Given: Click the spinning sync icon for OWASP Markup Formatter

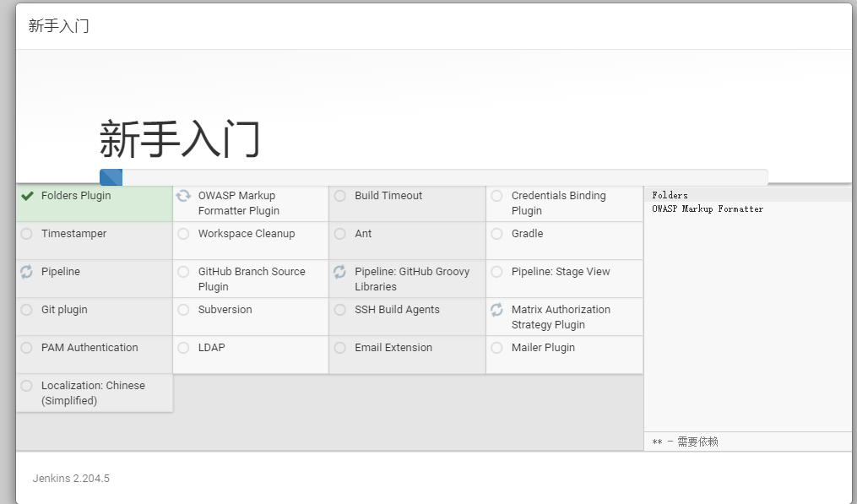Looking at the screenshot, I should (x=183, y=196).
